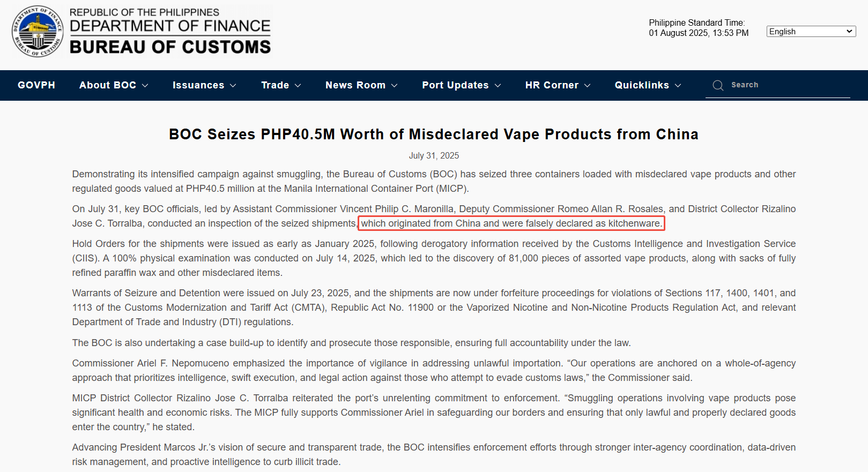Open the English language dropdown

tap(811, 32)
